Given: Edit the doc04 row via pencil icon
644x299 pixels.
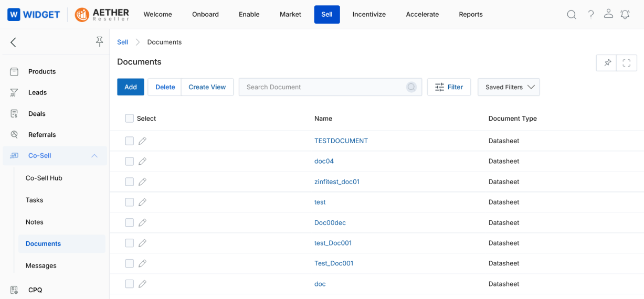Looking at the screenshot, I should point(142,161).
